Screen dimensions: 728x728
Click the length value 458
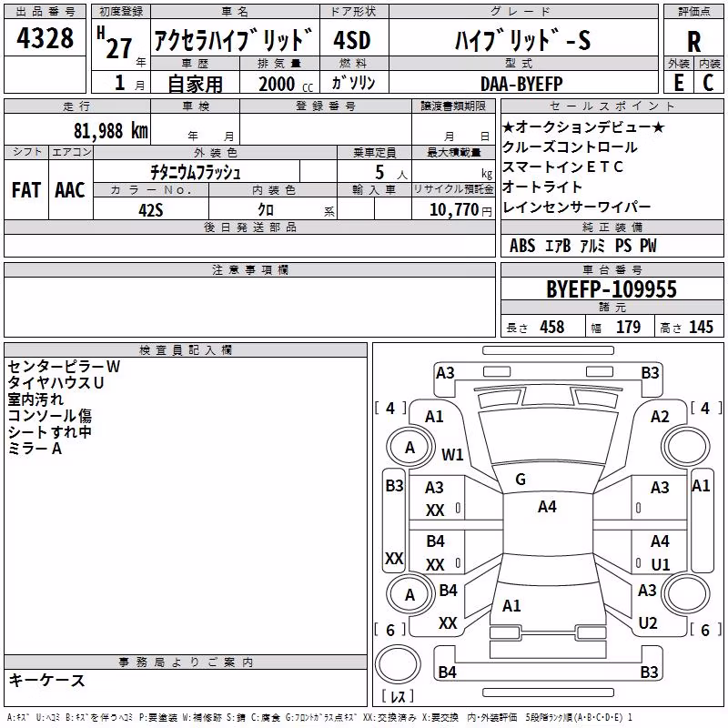tap(552, 327)
